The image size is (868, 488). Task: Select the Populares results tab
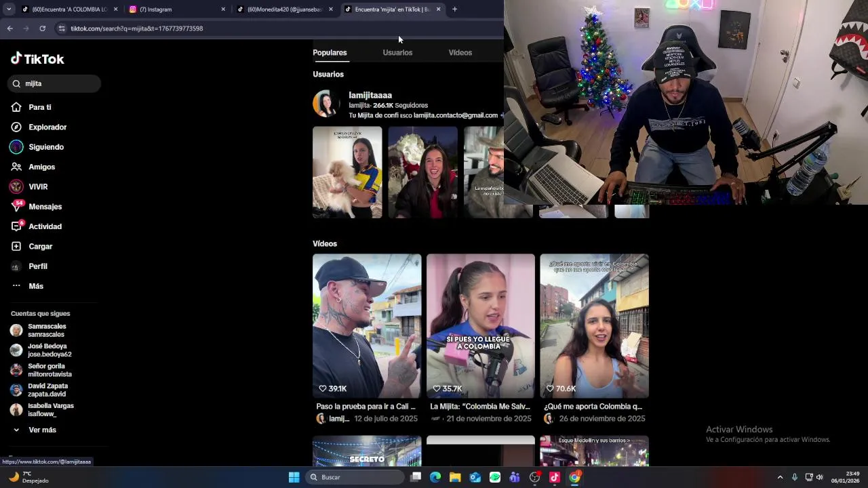click(x=330, y=52)
